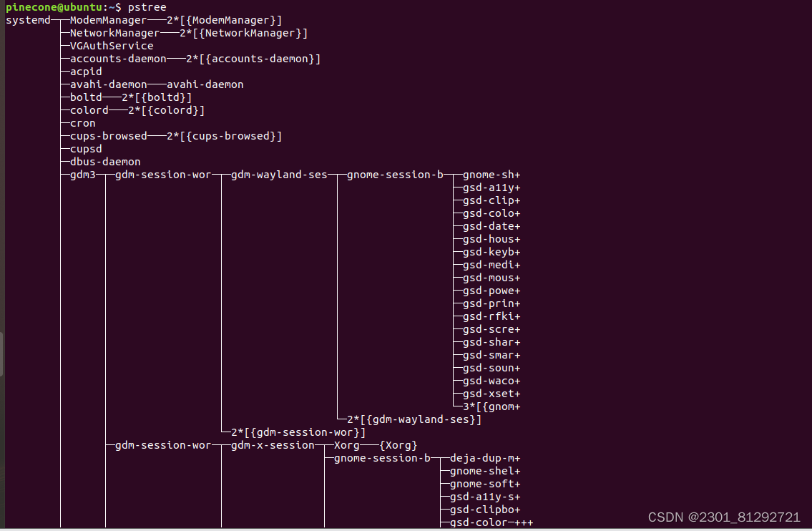The image size is (812, 531).
Task: Click the gdm3 process node
Action: 83,175
